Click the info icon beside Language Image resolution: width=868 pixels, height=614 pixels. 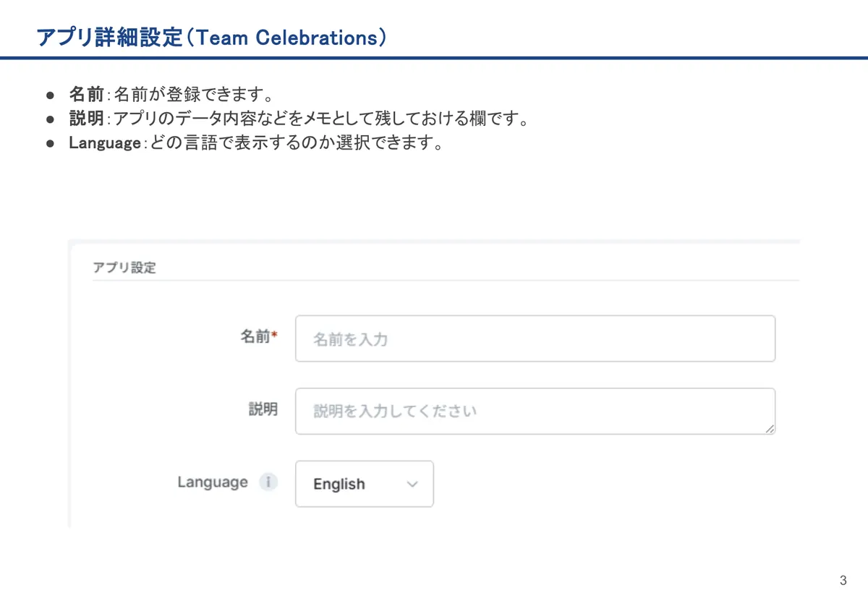[268, 482]
